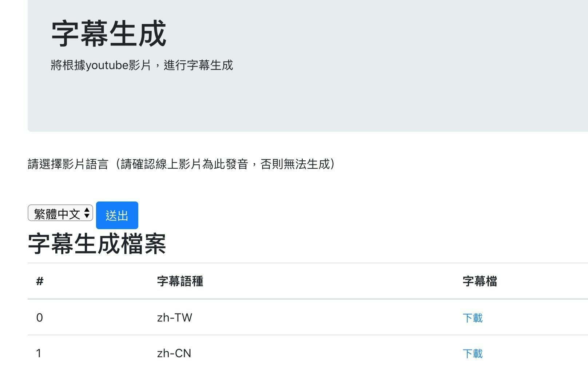The width and height of the screenshot is (588, 371).
Task: Select the row index 1 cell
Action: pos(39,353)
